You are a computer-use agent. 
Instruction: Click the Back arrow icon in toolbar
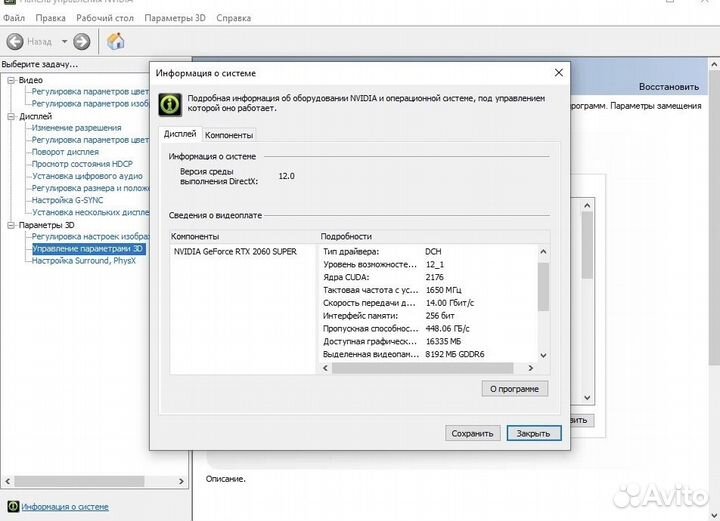pyautogui.click(x=15, y=41)
